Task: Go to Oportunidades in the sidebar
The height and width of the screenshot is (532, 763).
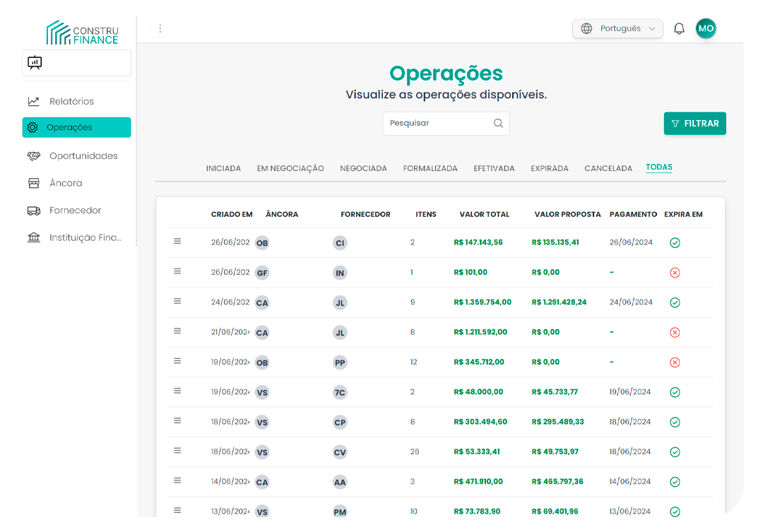Action: pos(83,155)
